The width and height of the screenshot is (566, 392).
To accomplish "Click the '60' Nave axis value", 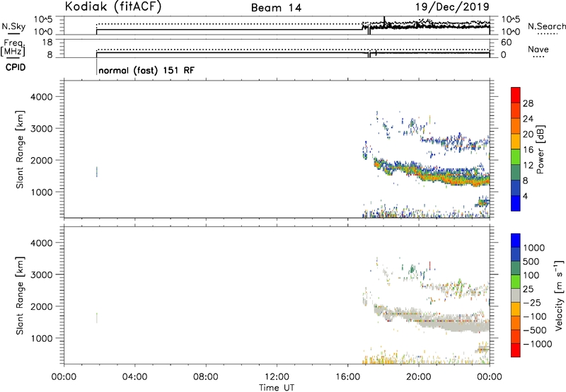I will coord(506,42).
